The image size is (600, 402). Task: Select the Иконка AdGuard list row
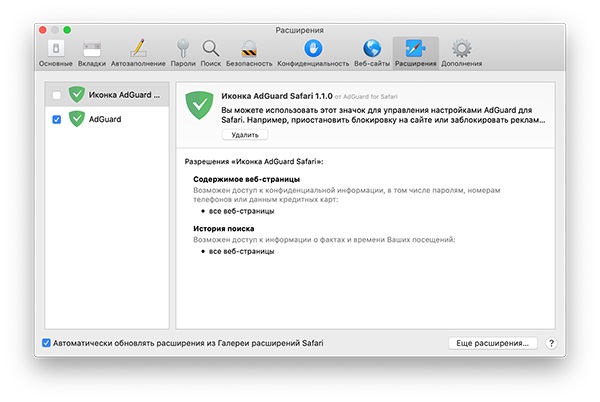[x=107, y=94]
